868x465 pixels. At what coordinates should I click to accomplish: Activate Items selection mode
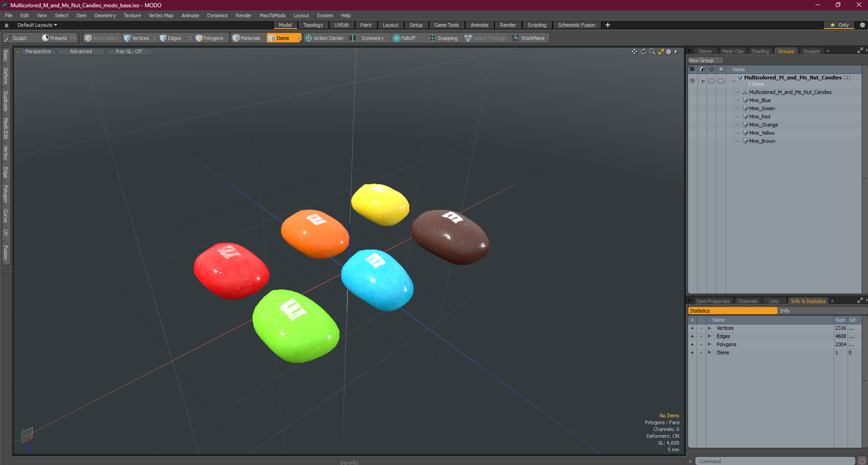(284, 38)
